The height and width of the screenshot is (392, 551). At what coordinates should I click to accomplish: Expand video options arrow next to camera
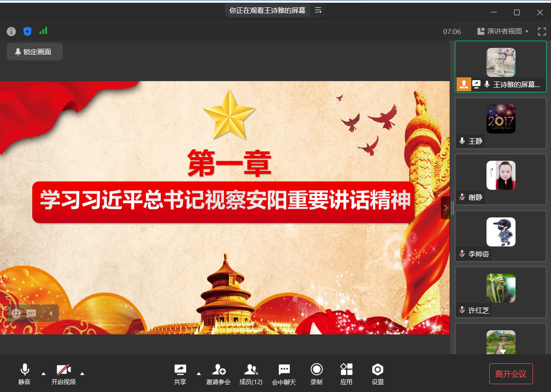click(x=82, y=373)
